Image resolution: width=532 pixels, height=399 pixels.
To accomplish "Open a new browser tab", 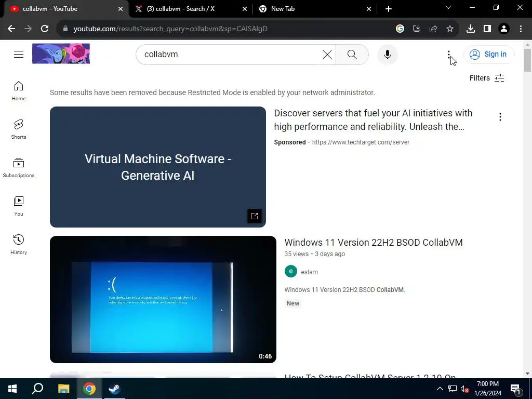I will (389, 9).
